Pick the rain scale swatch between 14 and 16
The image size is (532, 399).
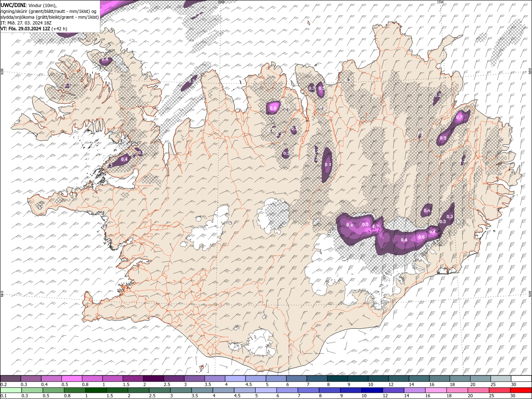pyautogui.click(x=415, y=390)
